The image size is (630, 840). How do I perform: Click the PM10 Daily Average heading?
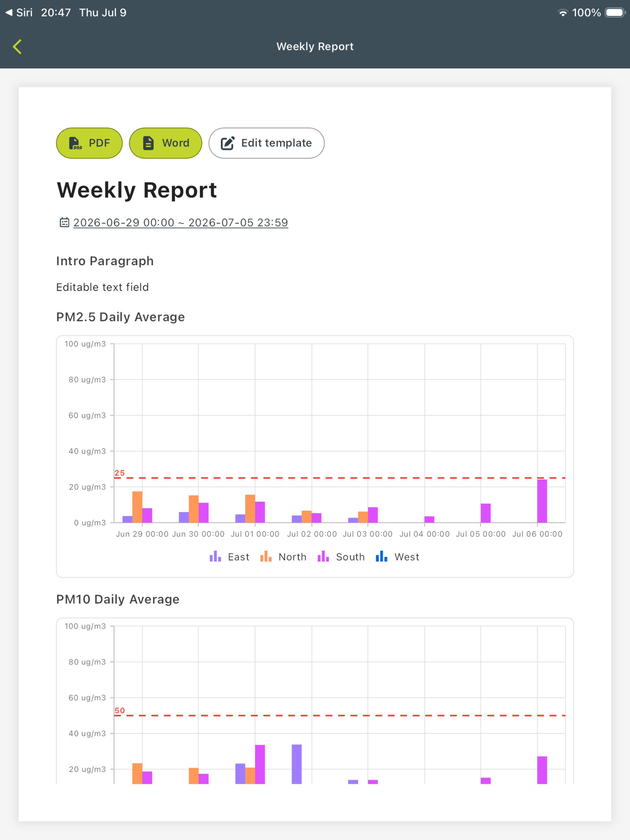[x=118, y=599]
